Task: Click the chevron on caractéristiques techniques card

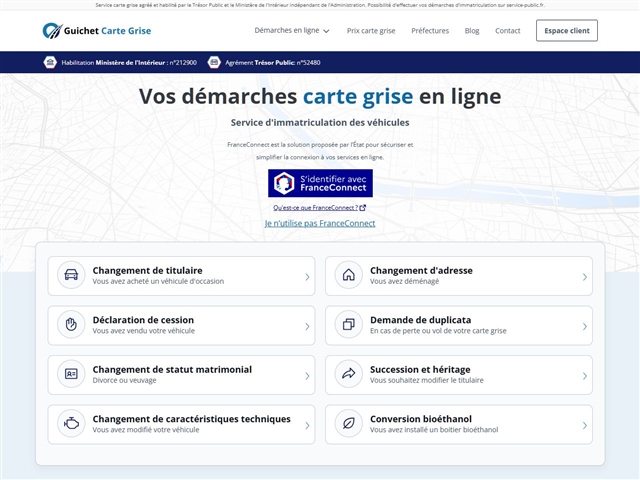Action: (x=307, y=425)
